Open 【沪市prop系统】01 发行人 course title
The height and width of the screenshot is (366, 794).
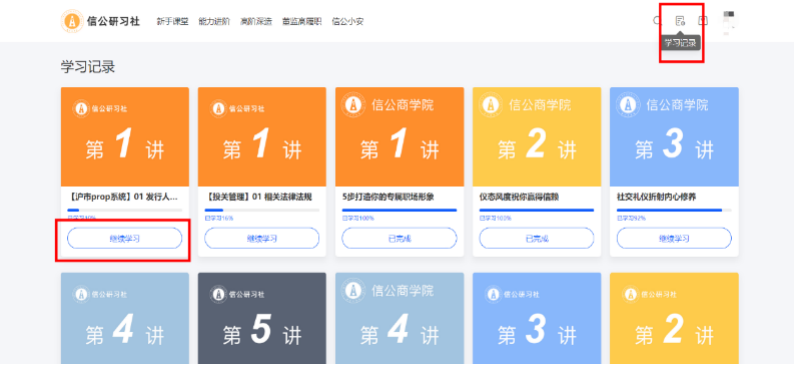pos(123,197)
